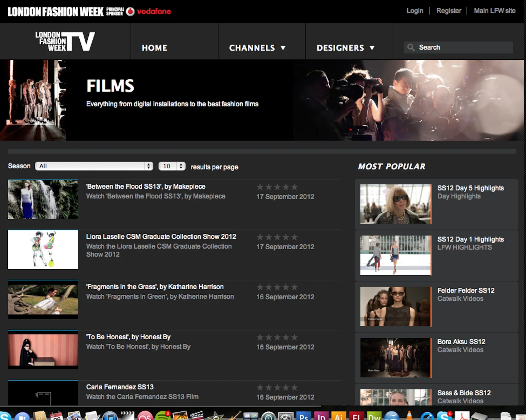Open Bora Aksu SS12 link
This screenshot has width=526, height=420.
point(461,342)
